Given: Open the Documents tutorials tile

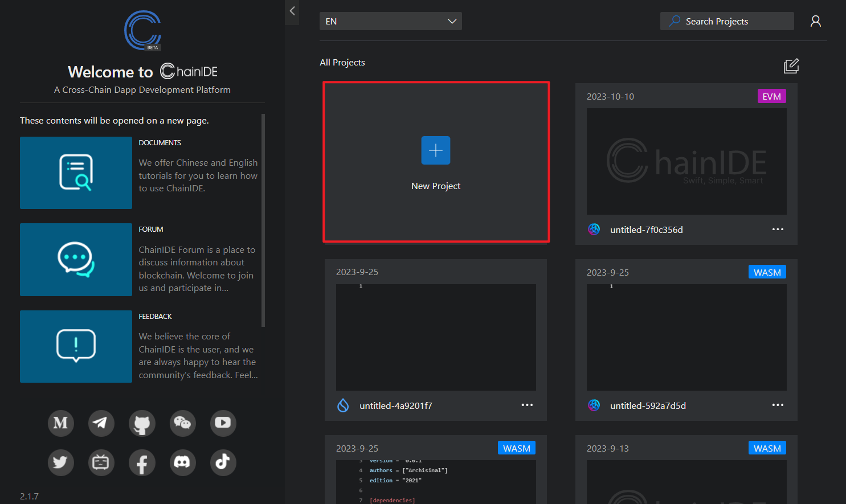Looking at the screenshot, I should [76, 173].
